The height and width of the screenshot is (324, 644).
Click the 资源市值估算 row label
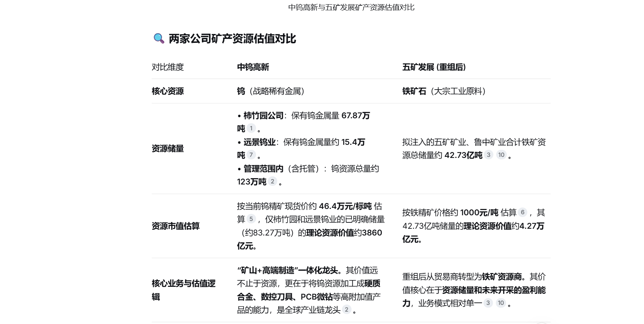click(176, 226)
